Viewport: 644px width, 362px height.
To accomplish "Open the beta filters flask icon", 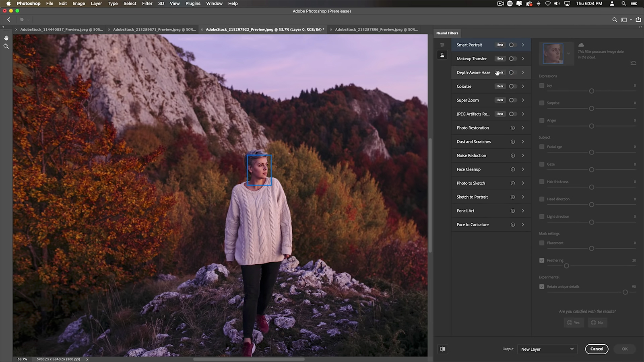I will (x=442, y=55).
